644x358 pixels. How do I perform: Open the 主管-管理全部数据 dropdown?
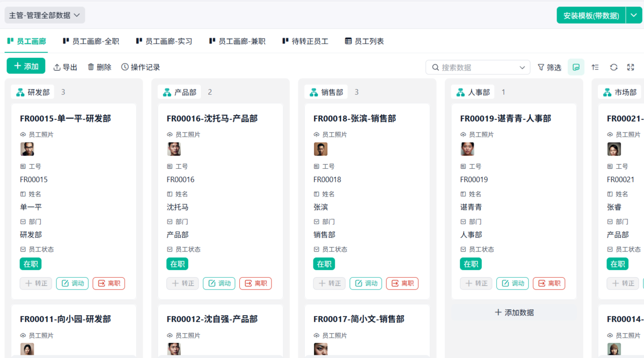pyautogui.click(x=44, y=16)
